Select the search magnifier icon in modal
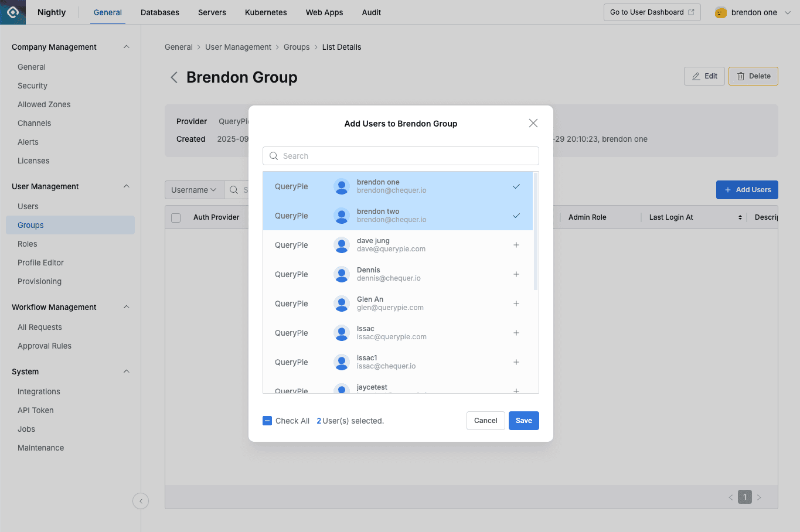This screenshot has height=532, width=800. [x=274, y=156]
